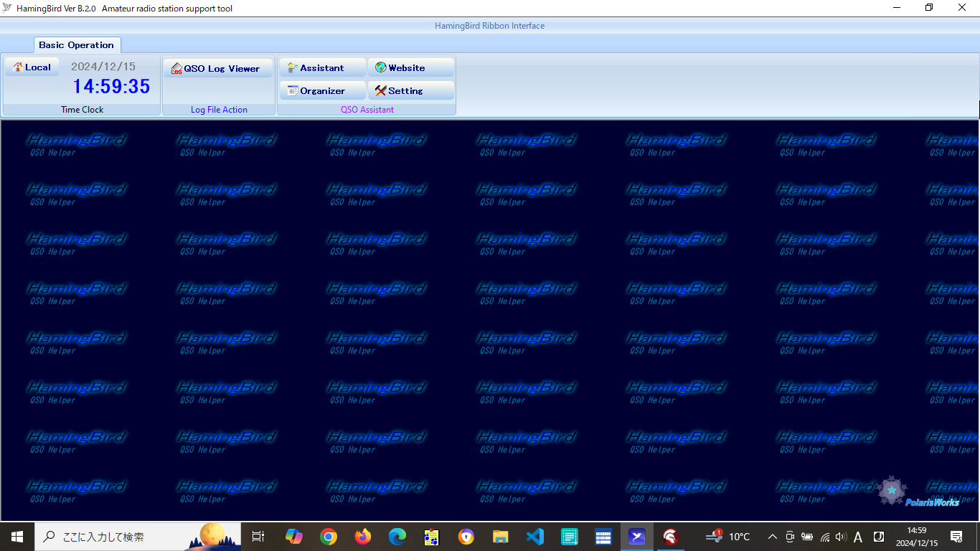
Task: Click the IME pad tray icon
Action: 879,537
